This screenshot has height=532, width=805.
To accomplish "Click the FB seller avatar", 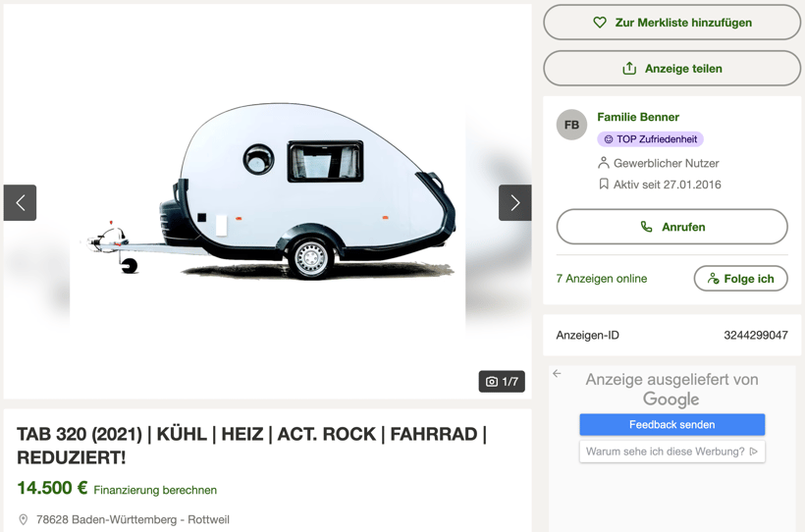I will coord(571,126).
